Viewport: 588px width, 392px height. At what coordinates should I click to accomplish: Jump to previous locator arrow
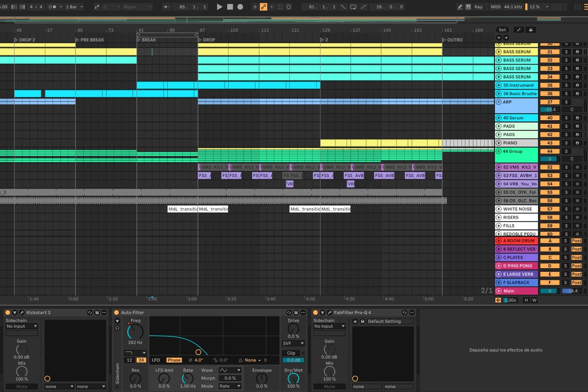coord(499,38)
